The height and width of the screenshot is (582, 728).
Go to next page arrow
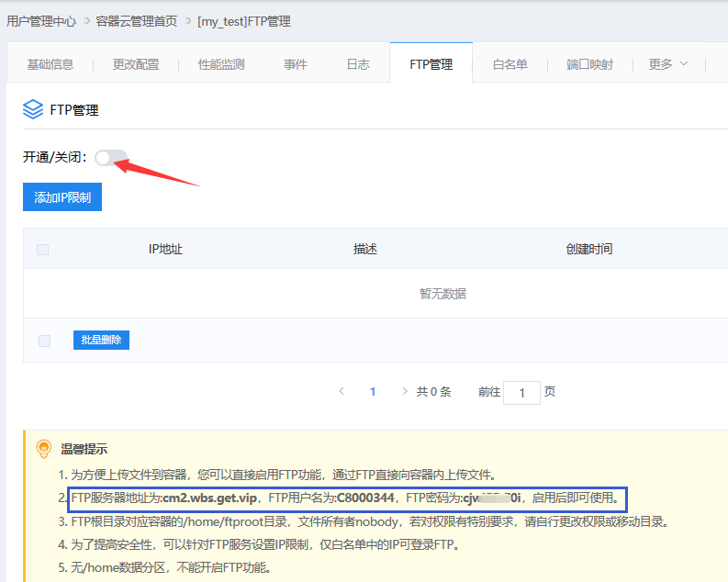pyautogui.click(x=405, y=391)
